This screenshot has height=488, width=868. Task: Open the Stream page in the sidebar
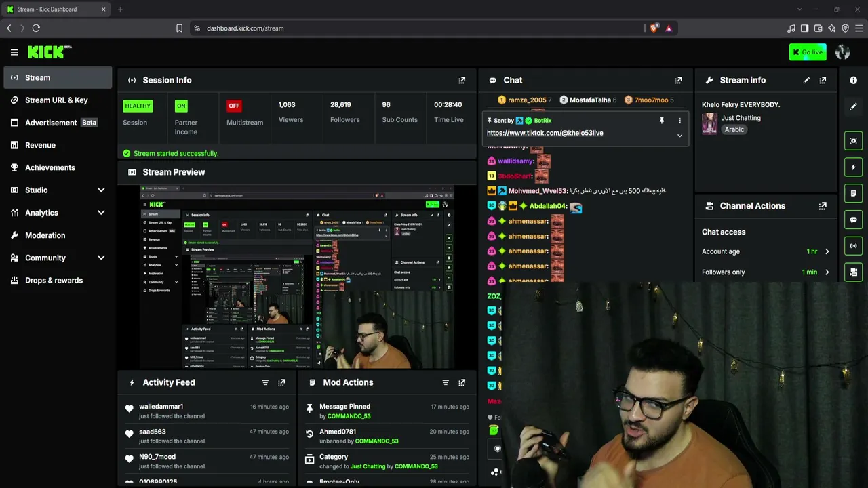[58, 77]
